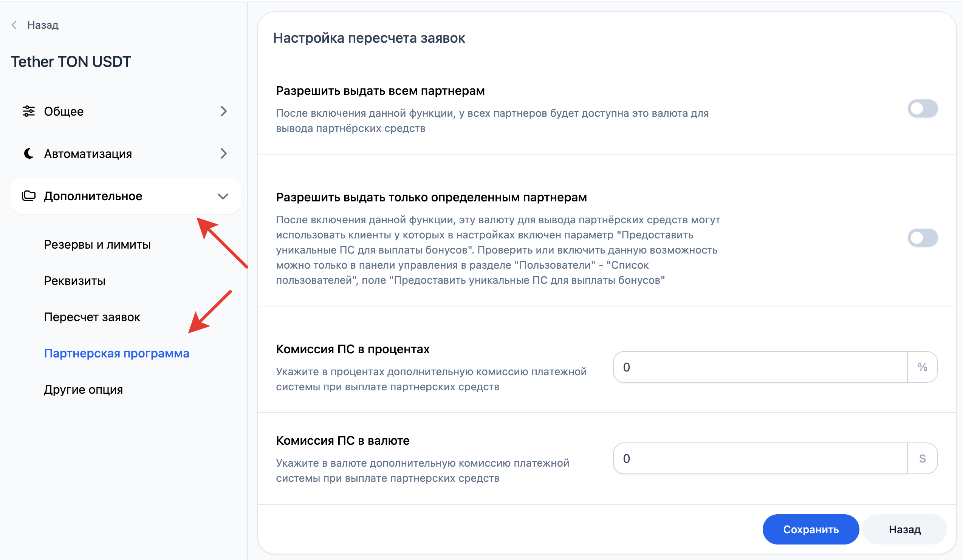The width and height of the screenshot is (963, 560).
Task: Collapse the Дополнительное section chevron
Action: 223,196
